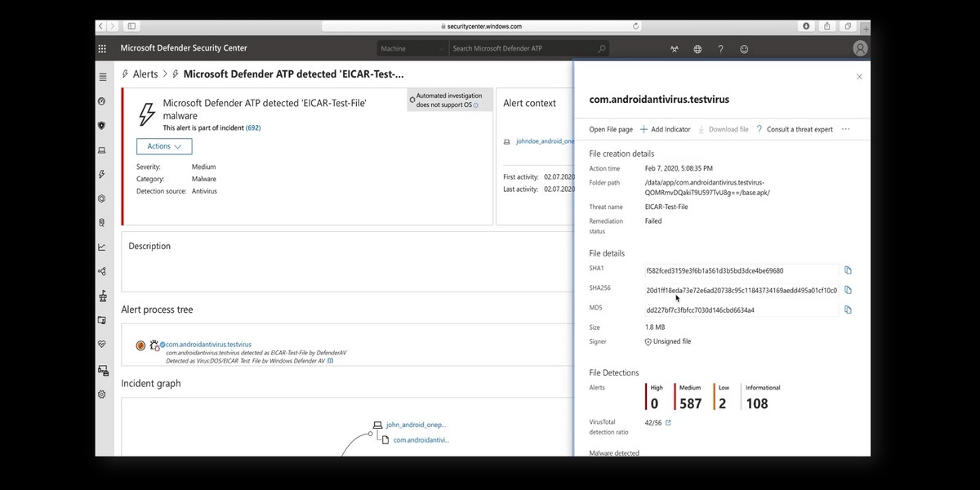Click the Low alerts count 2
Image resolution: width=980 pixels, height=490 pixels.
(722, 403)
